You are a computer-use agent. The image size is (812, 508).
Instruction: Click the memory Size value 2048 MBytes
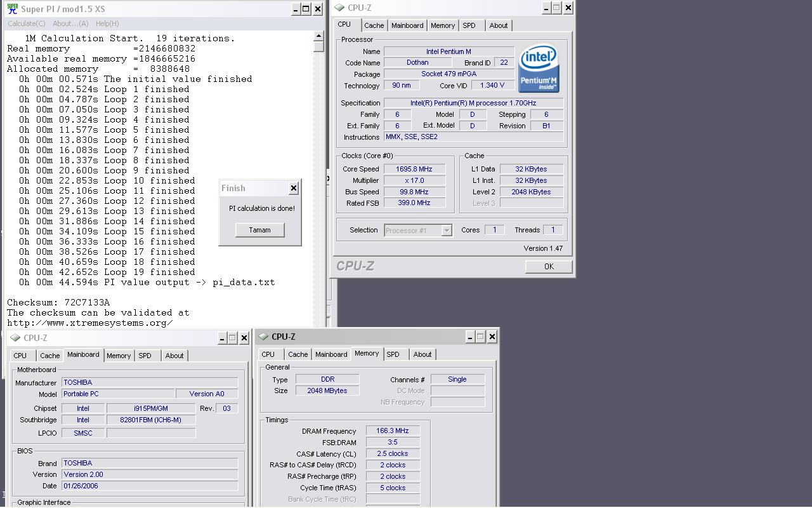[327, 391]
